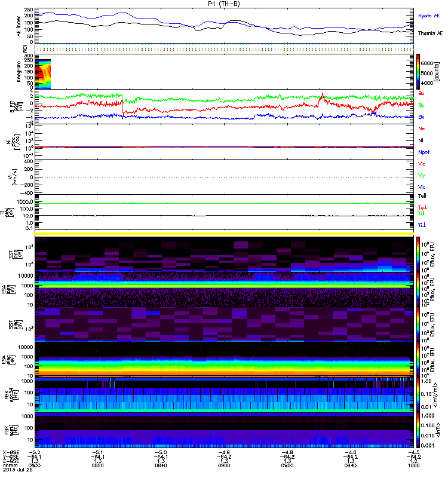Click the "X-GSE" row label
This screenshot has width=448, height=478.
click(x=11, y=452)
